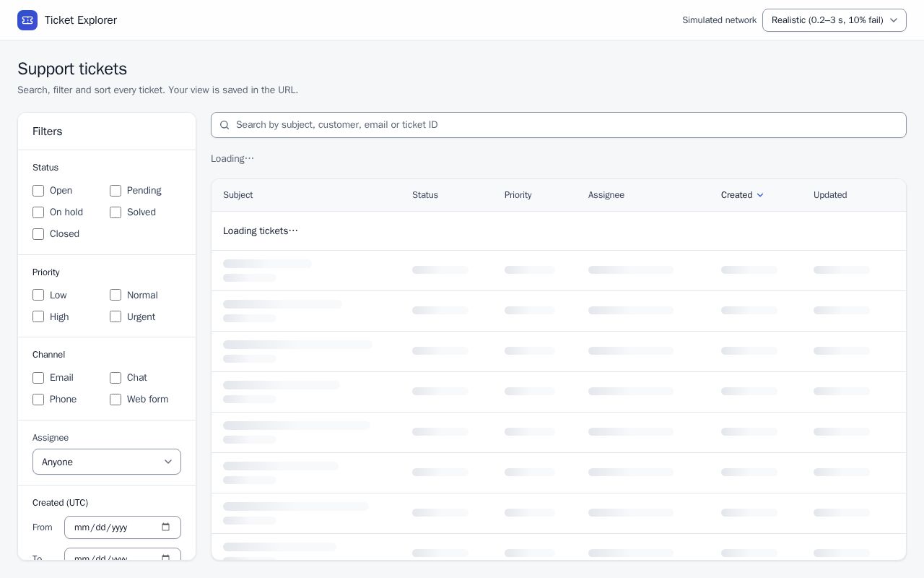924x578 pixels.
Task: Enable the Phone channel filter
Action: pos(38,400)
